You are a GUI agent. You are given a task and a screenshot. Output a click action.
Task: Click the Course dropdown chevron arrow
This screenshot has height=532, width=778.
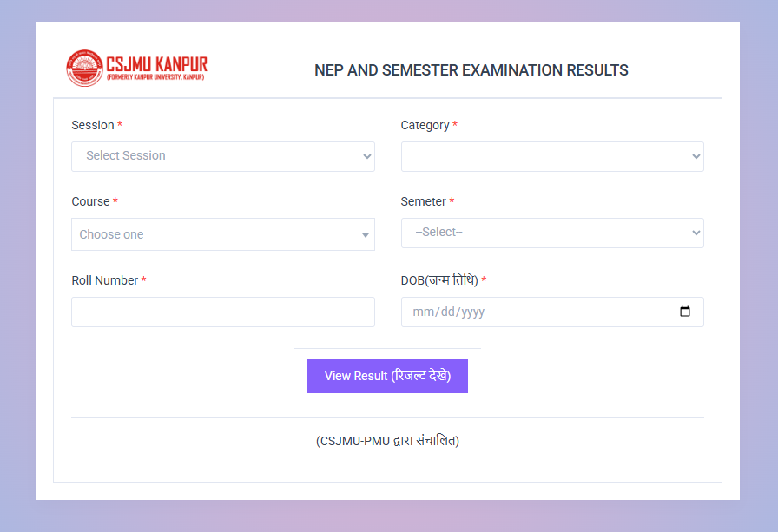pos(365,233)
